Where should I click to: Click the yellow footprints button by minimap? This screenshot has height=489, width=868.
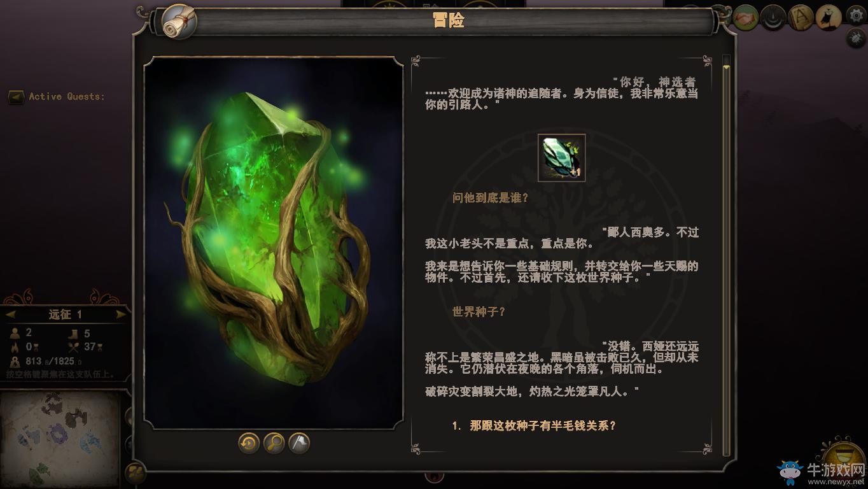tap(135, 472)
